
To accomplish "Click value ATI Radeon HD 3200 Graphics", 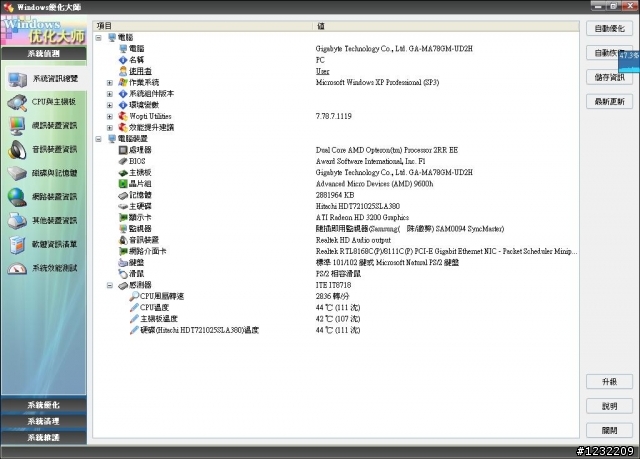I will (x=362, y=217).
